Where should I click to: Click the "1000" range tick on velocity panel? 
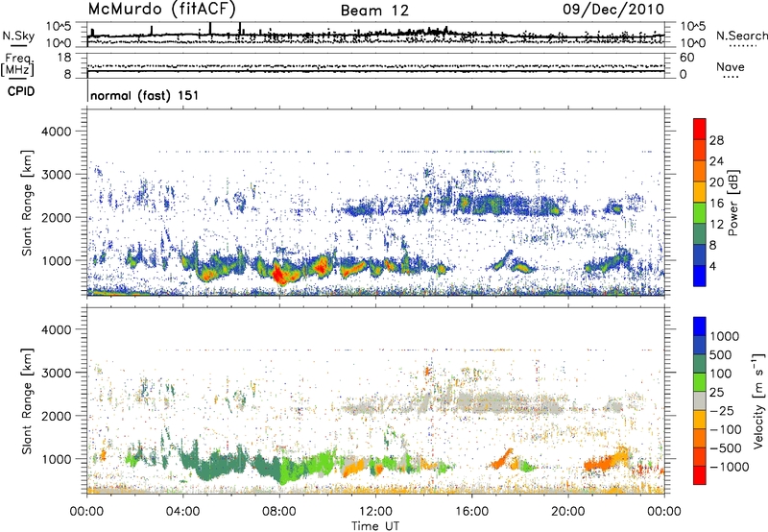(58, 459)
